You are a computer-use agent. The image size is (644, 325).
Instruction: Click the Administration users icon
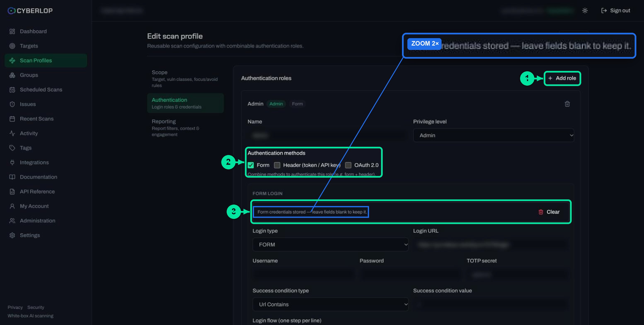pos(12,221)
